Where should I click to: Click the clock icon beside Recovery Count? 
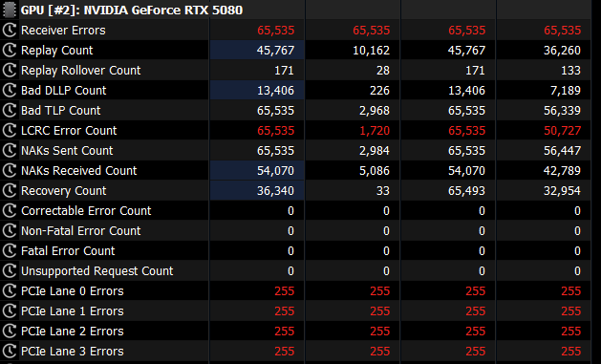pyautogui.click(x=10, y=190)
